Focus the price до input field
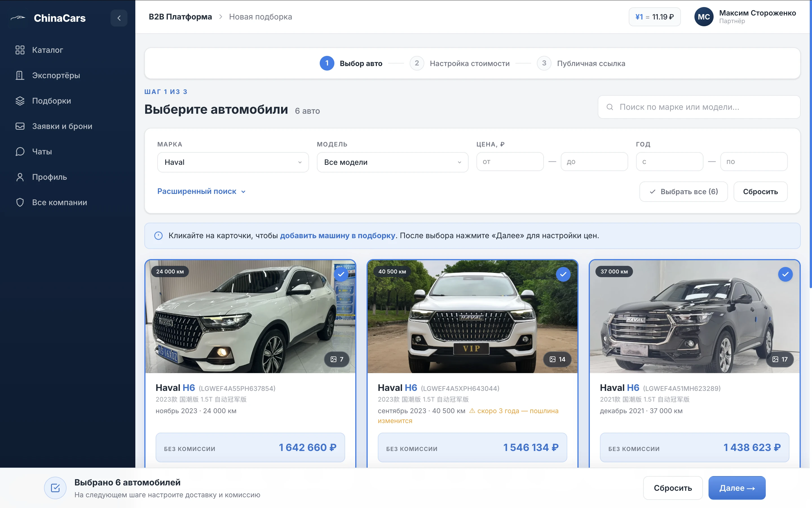 click(x=594, y=162)
